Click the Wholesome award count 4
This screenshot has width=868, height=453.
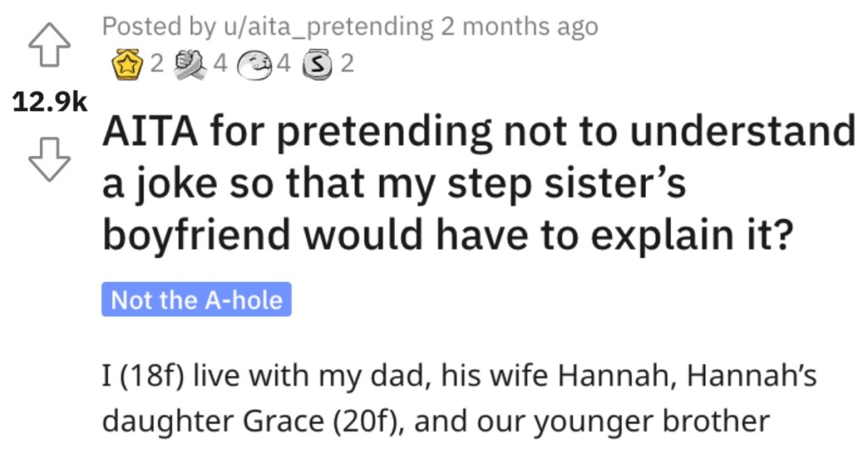click(x=283, y=64)
